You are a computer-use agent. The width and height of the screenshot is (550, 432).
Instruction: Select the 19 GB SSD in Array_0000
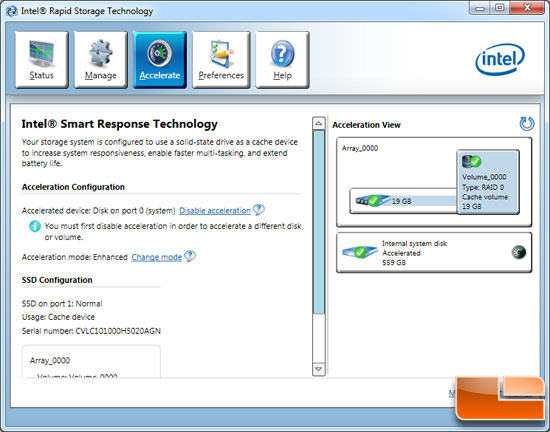[403, 201]
